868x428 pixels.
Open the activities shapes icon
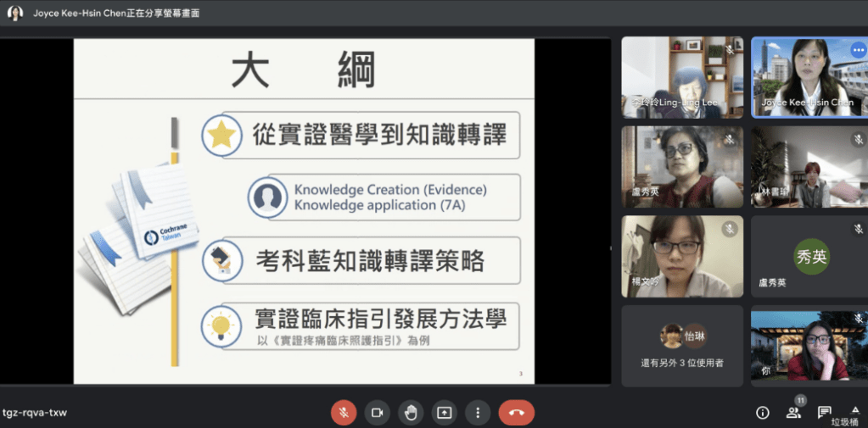854,410
